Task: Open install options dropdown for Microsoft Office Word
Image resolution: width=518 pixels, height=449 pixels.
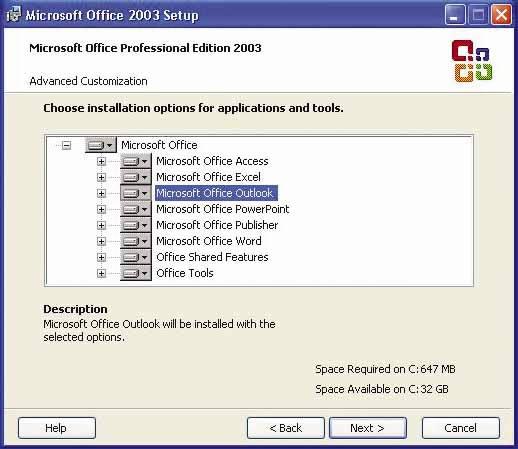Action: pyautogui.click(x=136, y=241)
